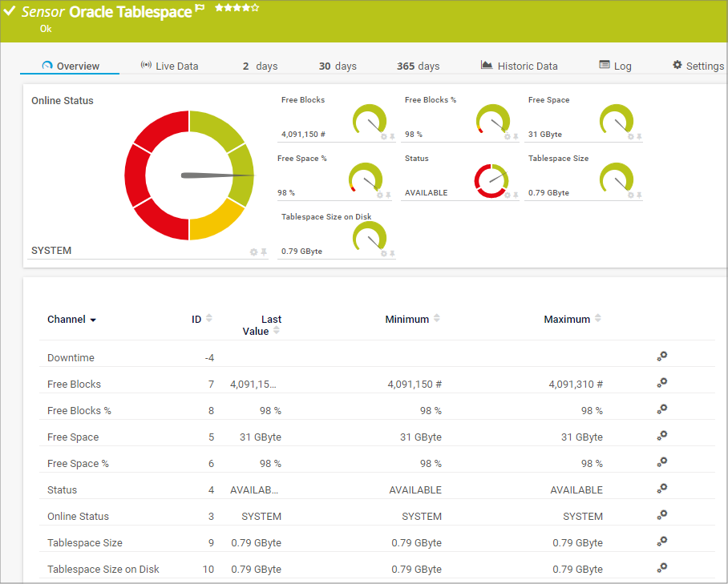The width and height of the screenshot is (728, 584).
Task: Click gear icon on Free Space gauge
Action: 630,137
